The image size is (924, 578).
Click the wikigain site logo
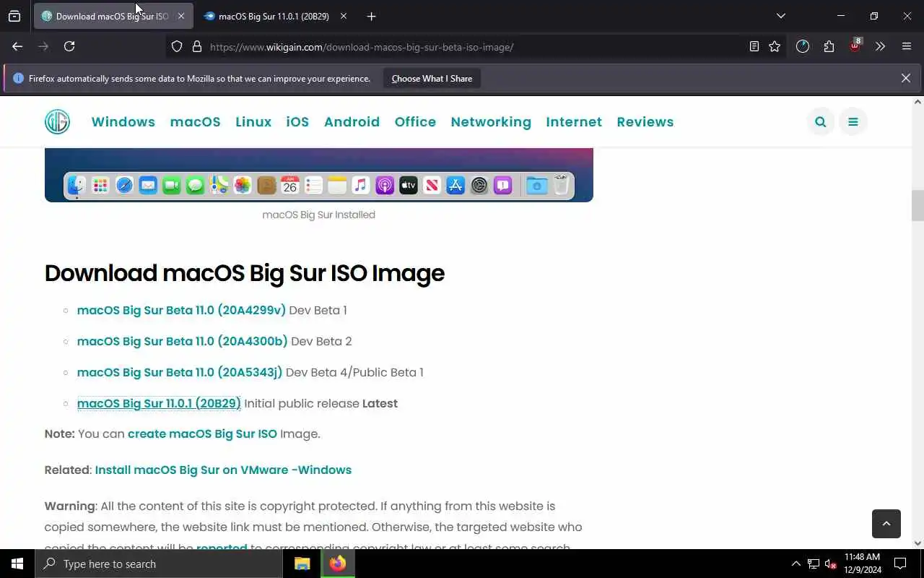(57, 121)
